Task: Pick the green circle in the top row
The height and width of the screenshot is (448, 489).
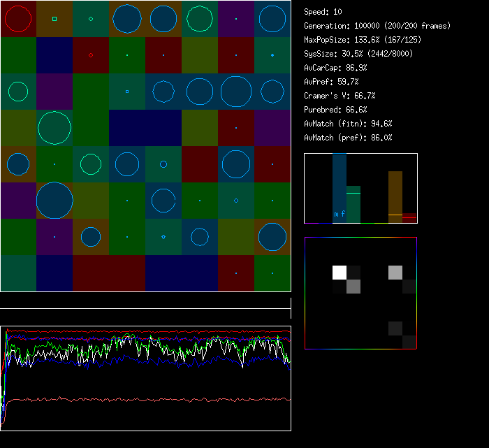Action: pyautogui.click(x=200, y=19)
